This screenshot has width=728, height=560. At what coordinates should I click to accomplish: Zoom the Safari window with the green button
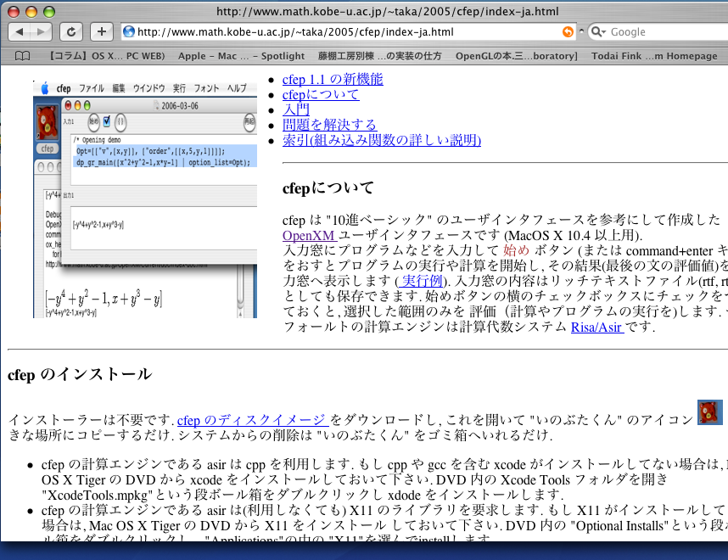(48, 12)
